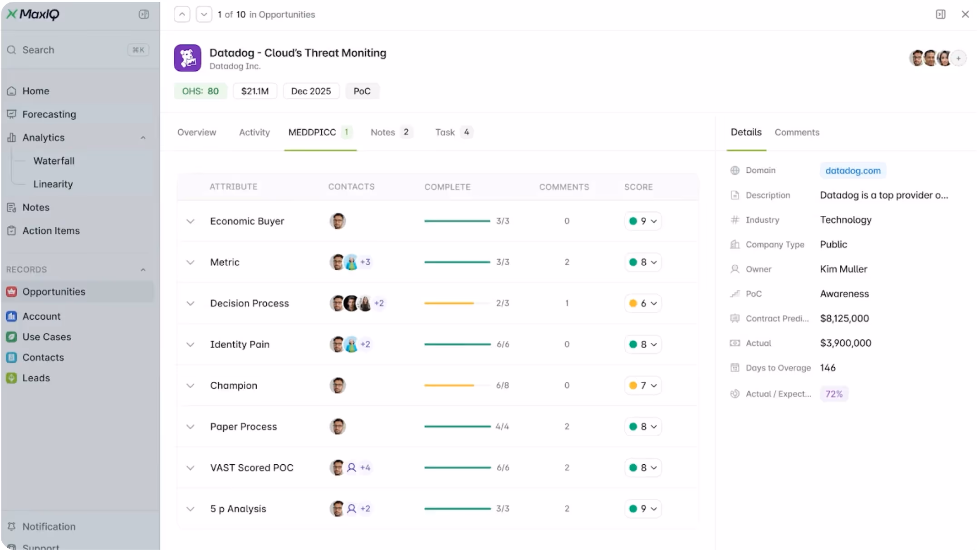Image resolution: width=980 pixels, height=550 pixels.
Task: Expand the Decision Process row
Action: 191,303
